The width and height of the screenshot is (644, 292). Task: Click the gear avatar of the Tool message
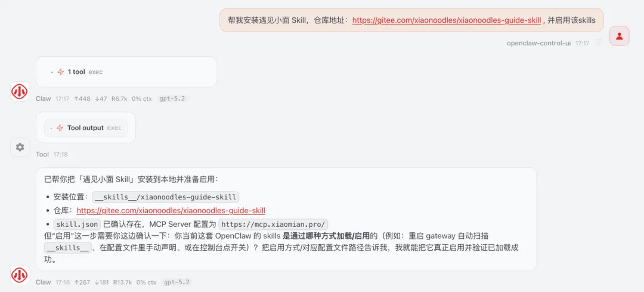[x=20, y=147]
